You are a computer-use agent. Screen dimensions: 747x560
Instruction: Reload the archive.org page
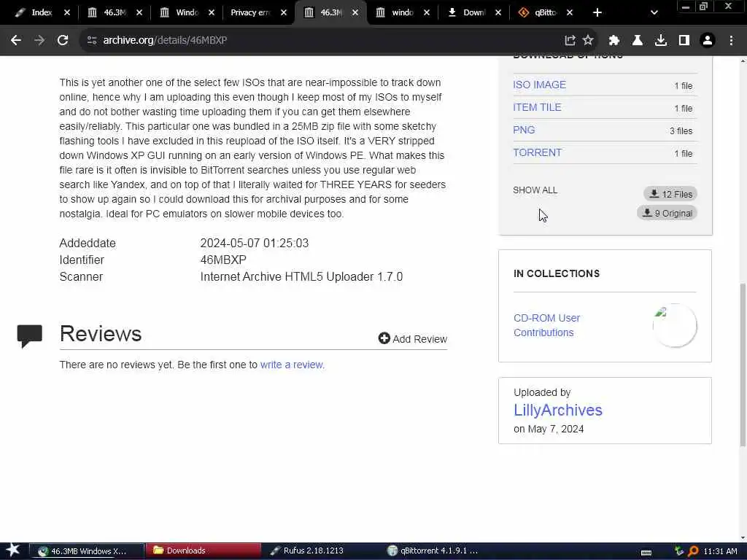click(x=63, y=41)
